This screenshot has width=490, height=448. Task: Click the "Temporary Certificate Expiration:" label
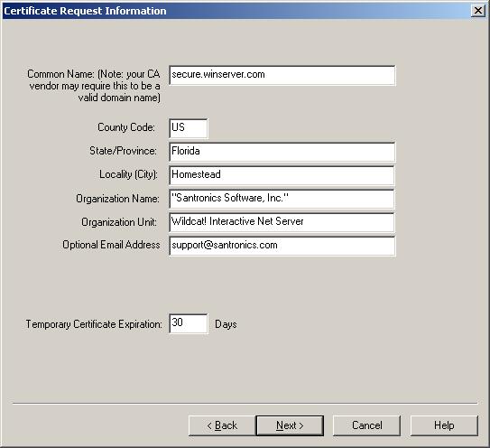tap(94, 324)
